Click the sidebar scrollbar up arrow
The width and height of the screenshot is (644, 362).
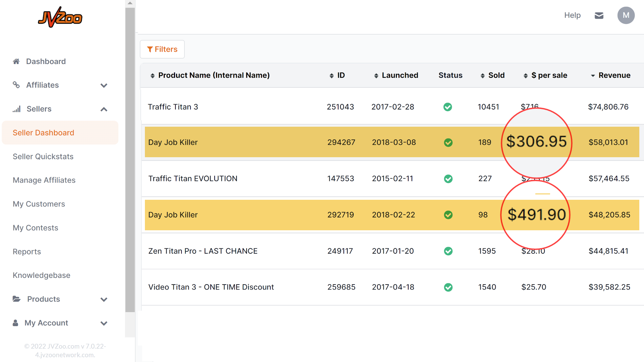coord(130,3)
